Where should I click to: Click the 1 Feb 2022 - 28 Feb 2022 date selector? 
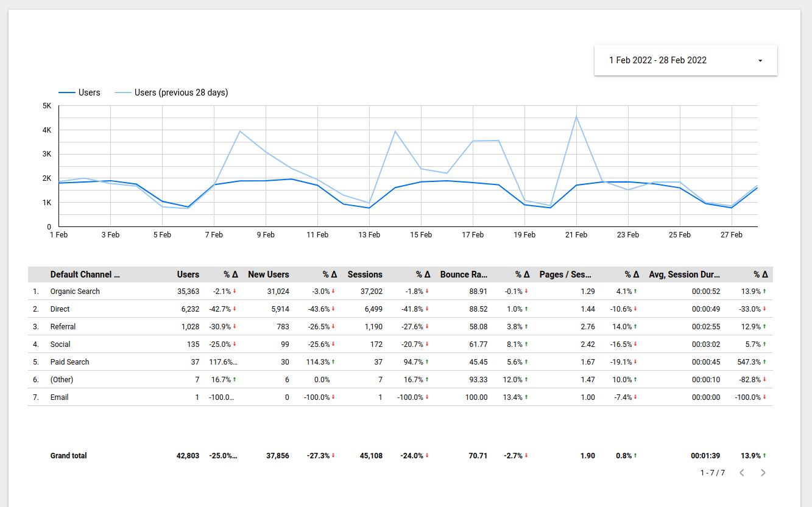(658, 60)
